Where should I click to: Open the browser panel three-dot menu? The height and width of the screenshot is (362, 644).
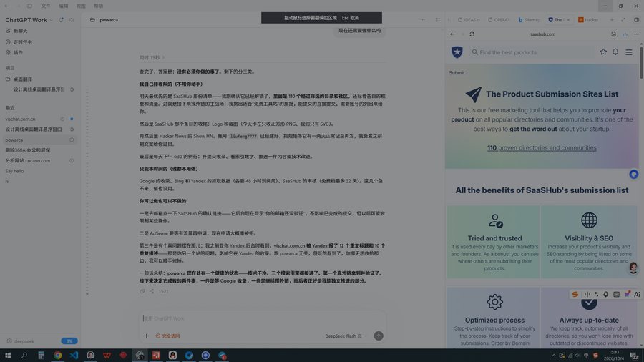(x=637, y=34)
